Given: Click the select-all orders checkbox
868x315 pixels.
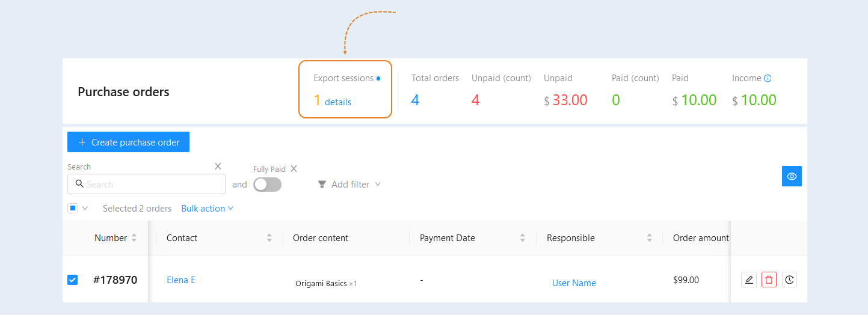Looking at the screenshot, I should pyautogui.click(x=72, y=209).
